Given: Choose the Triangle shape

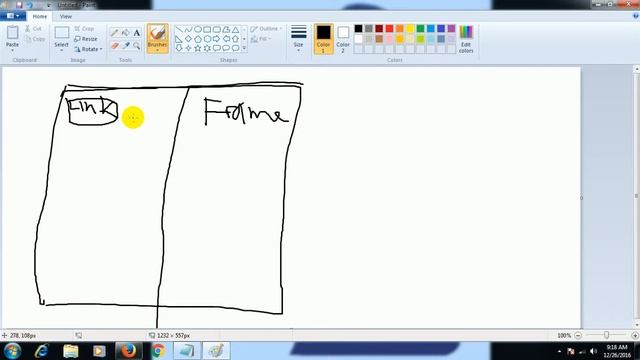Looking at the screenshot, I should [x=235, y=29].
